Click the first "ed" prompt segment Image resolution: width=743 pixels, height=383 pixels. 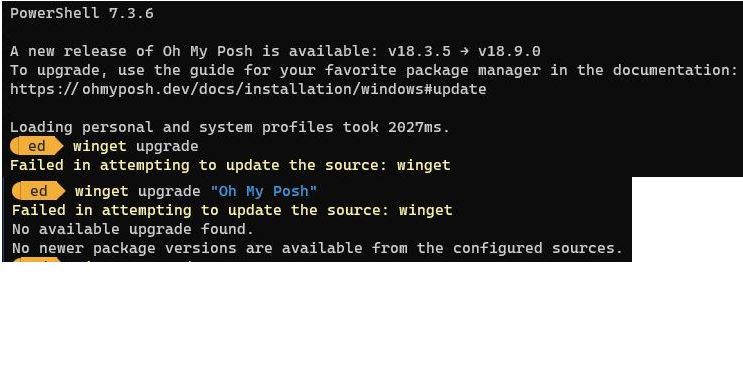point(36,146)
